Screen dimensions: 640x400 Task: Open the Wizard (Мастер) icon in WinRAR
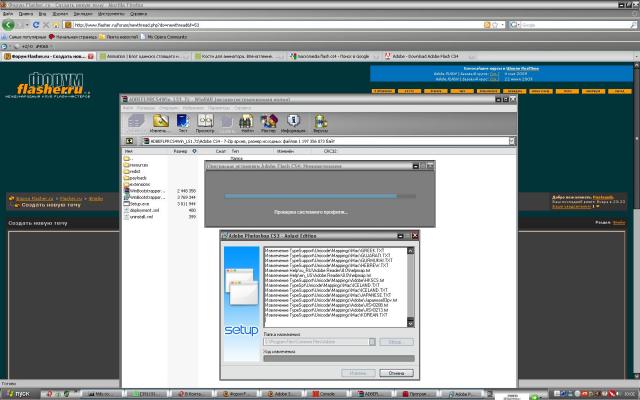[x=269, y=121]
